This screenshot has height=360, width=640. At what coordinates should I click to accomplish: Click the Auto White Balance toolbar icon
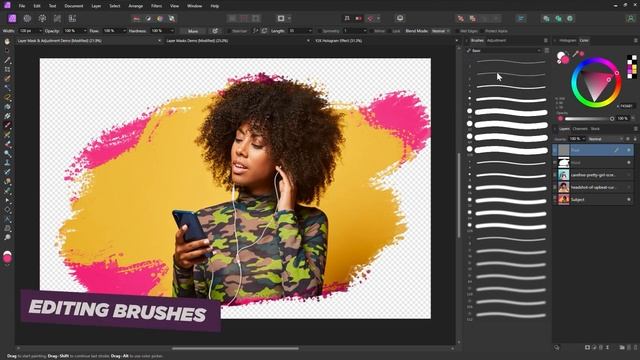pos(172,18)
